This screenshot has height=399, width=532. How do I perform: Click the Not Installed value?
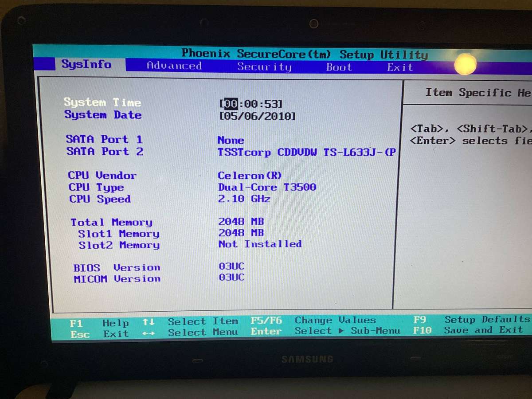260,244
